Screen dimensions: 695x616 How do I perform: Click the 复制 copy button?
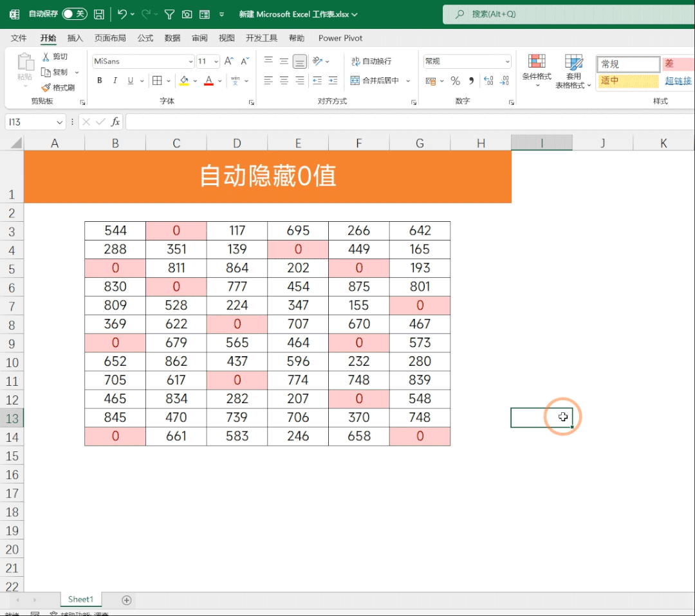(55, 72)
